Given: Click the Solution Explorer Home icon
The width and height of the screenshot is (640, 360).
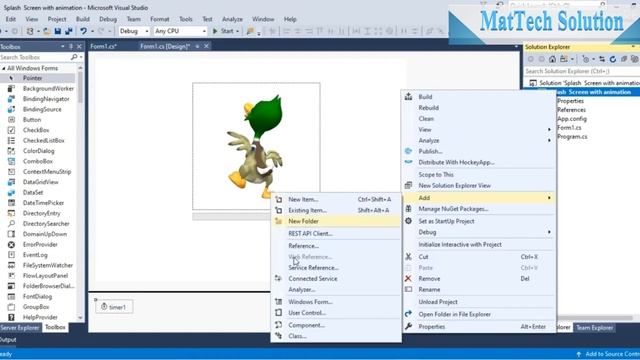Looking at the screenshot, I should pyautogui.click(x=552, y=59).
